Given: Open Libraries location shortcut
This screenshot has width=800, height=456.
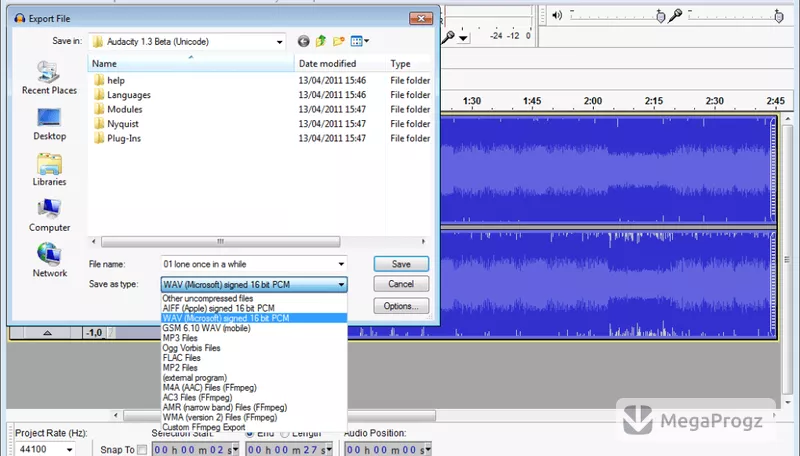Looking at the screenshot, I should tap(49, 170).
